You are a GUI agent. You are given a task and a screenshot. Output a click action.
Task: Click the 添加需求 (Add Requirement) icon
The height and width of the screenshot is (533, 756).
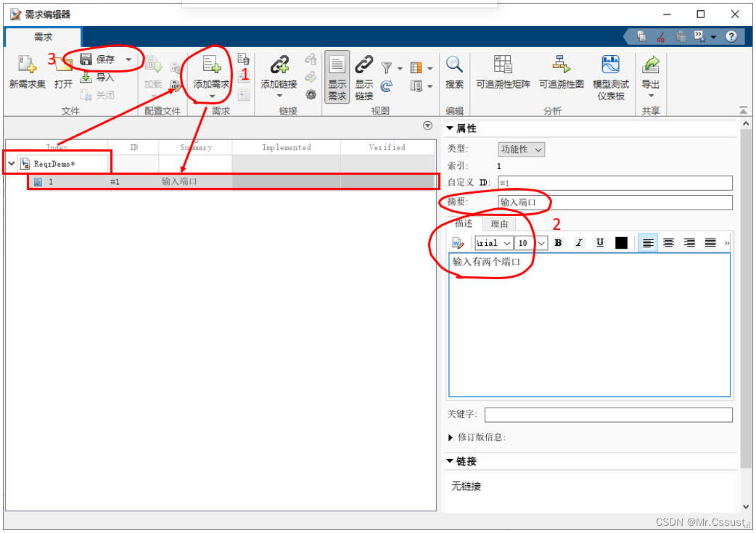(212, 65)
